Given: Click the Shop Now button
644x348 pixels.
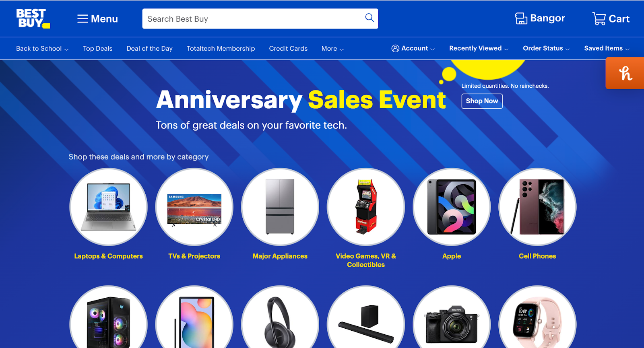Looking at the screenshot, I should [482, 101].
